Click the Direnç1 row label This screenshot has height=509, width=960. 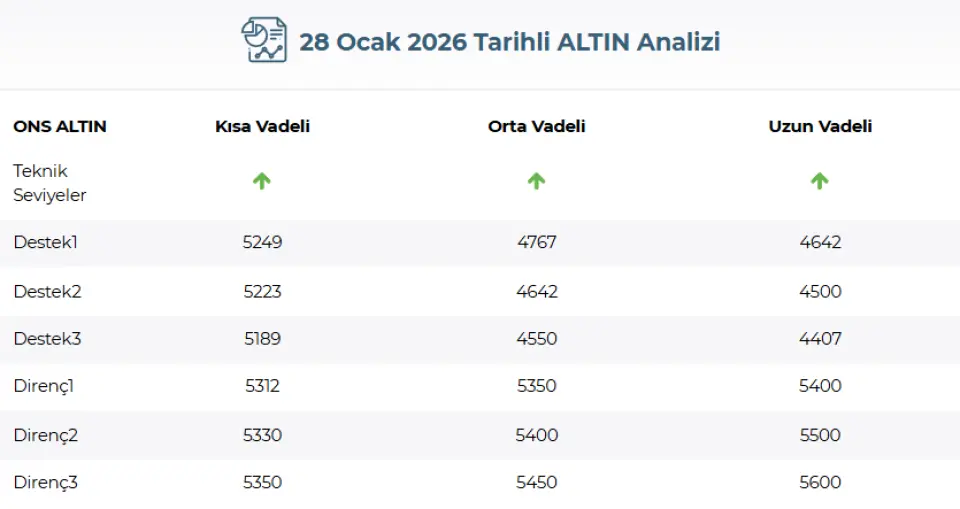tap(44, 386)
